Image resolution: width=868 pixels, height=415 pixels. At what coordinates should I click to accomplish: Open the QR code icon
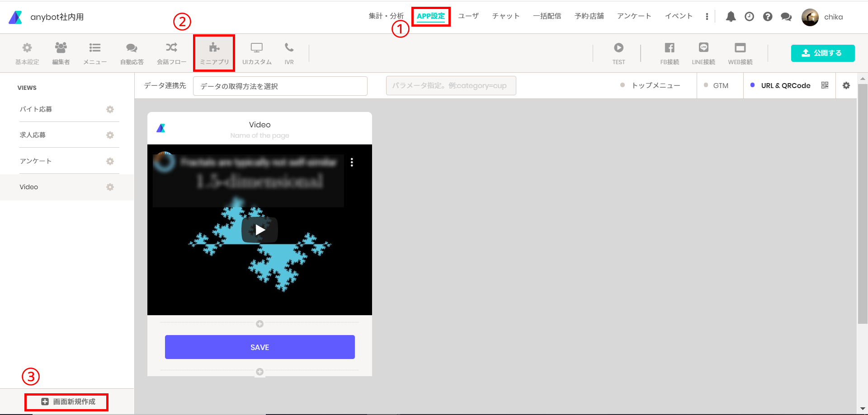click(x=825, y=85)
